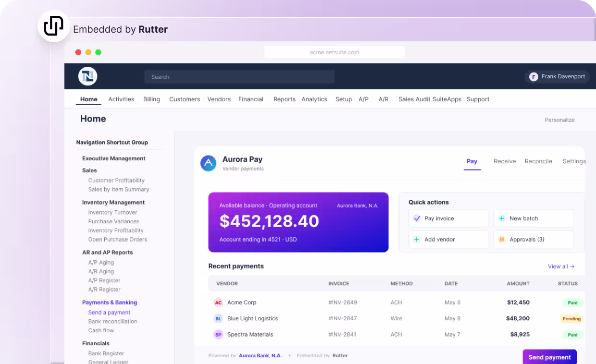Click the Executive Management group heading
Screen dimensions: 596x364
tap(114, 158)
